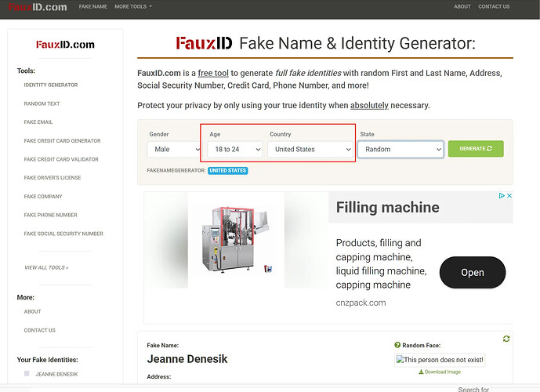Open Fake Credit Card Validator

(61, 159)
